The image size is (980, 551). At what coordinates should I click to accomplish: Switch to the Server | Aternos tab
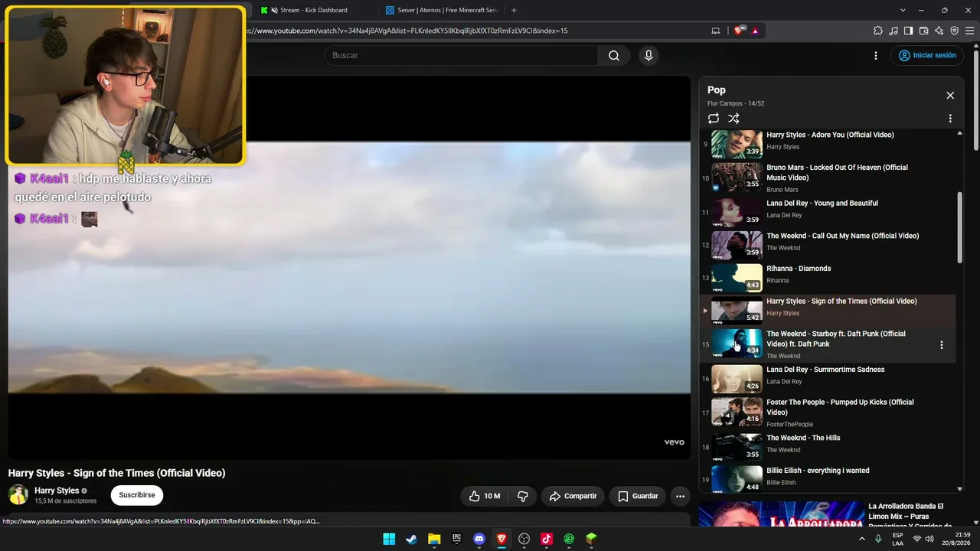point(441,10)
